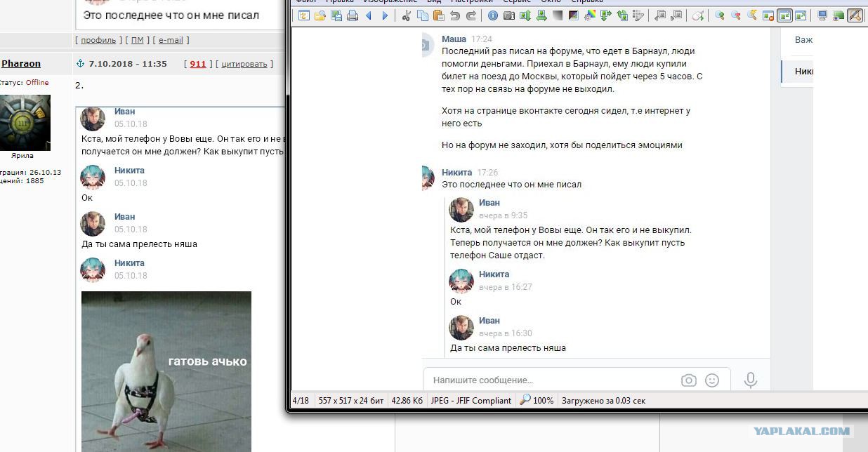Click the magnifier with lightning icon
Screen dimensions: 868x452
[x=751, y=15]
